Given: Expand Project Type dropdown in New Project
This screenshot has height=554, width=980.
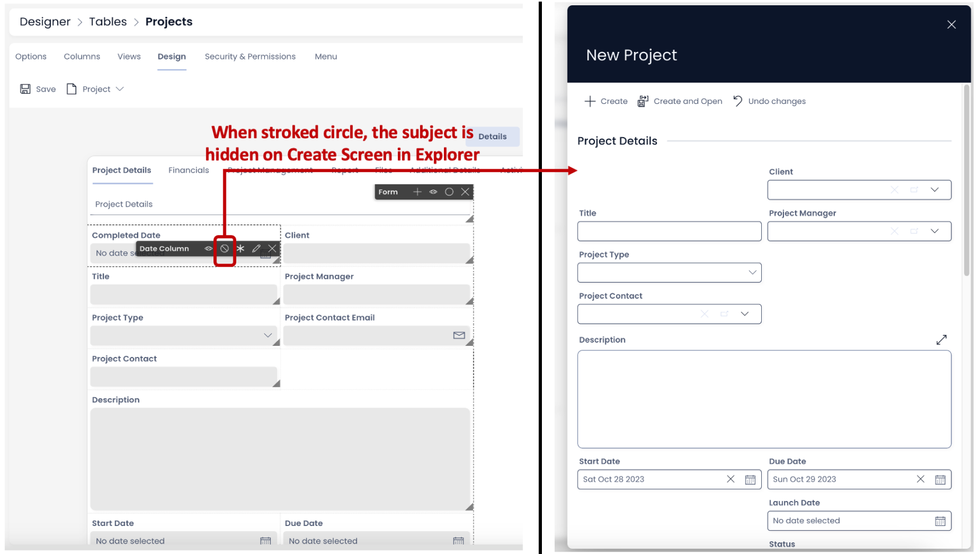Looking at the screenshot, I should (752, 272).
